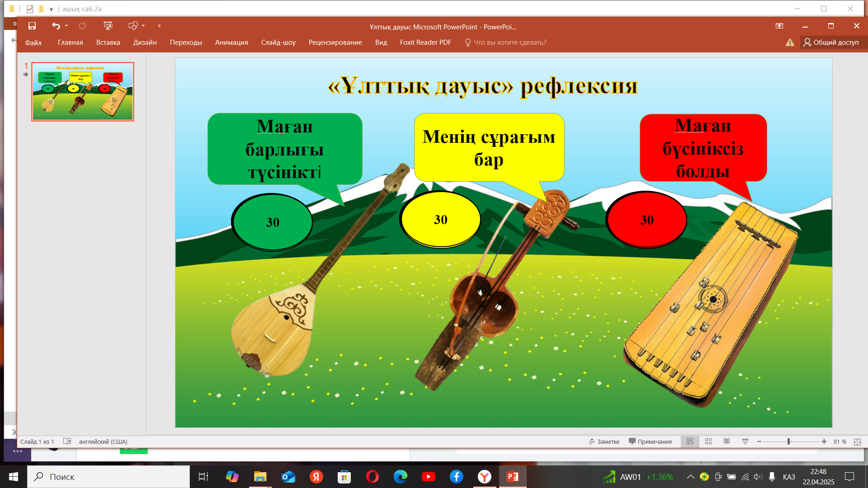This screenshot has width=868, height=488.
Task: Fit slide to current window icon
Action: tap(857, 442)
